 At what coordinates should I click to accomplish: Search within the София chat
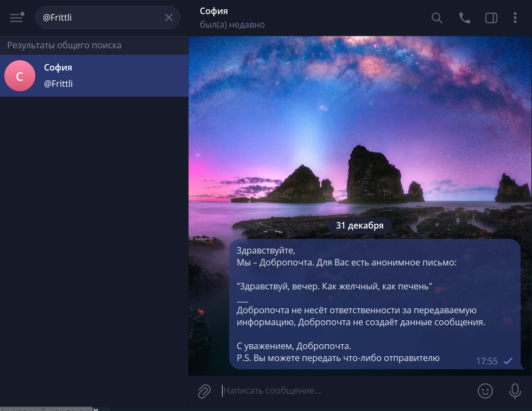[x=436, y=18]
